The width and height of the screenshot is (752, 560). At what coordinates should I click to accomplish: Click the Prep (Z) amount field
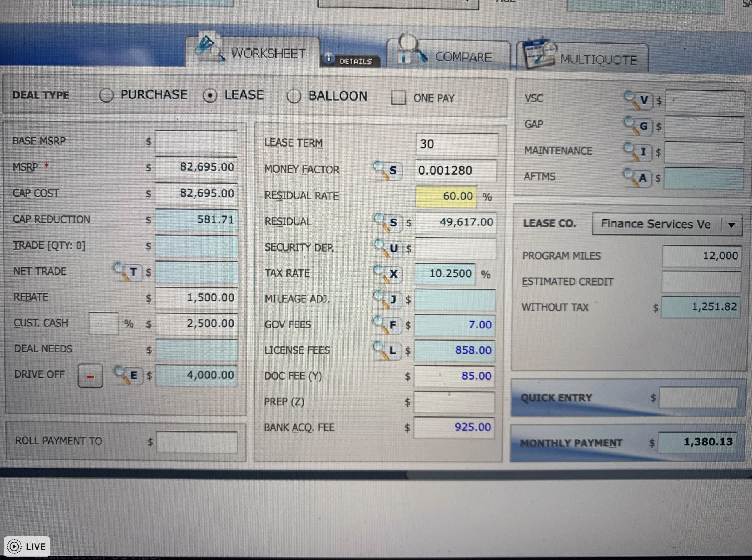point(455,402)
